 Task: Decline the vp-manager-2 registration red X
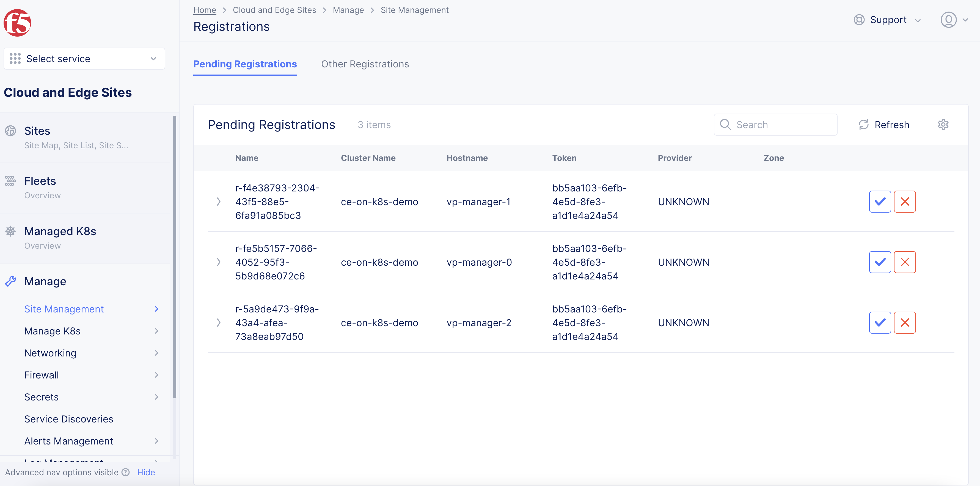tap(904, 323)
